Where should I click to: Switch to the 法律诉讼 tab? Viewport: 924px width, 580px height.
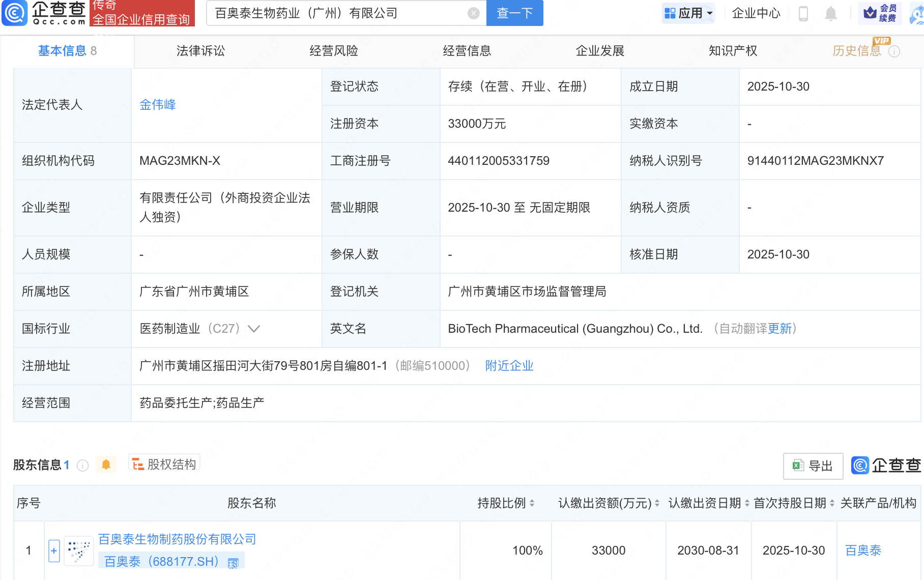point(200,51)
